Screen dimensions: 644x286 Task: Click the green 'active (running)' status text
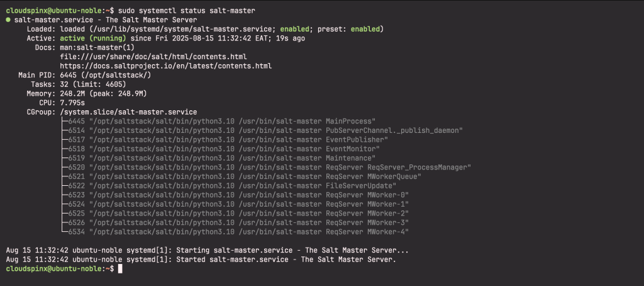[x=93, y=38]
